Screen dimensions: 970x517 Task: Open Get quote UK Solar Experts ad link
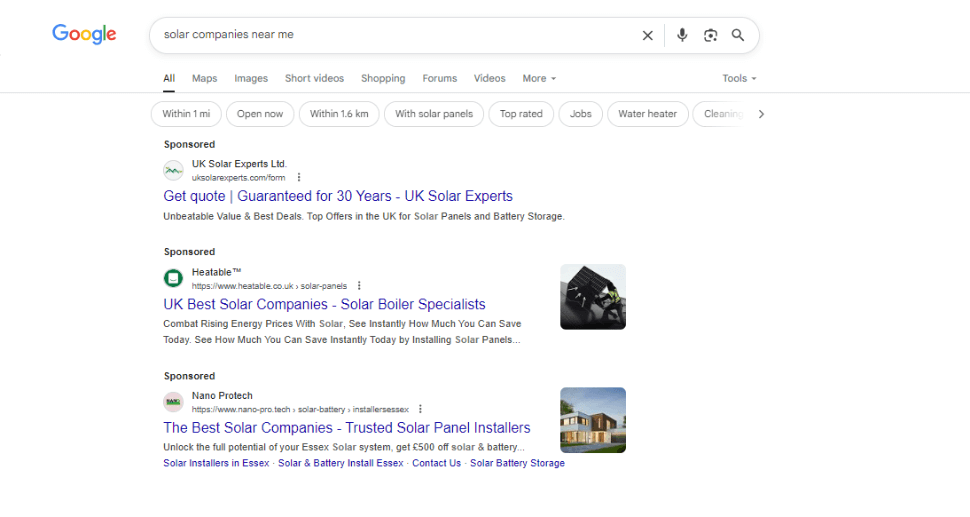pyautogui.click(x=338, y=196)
